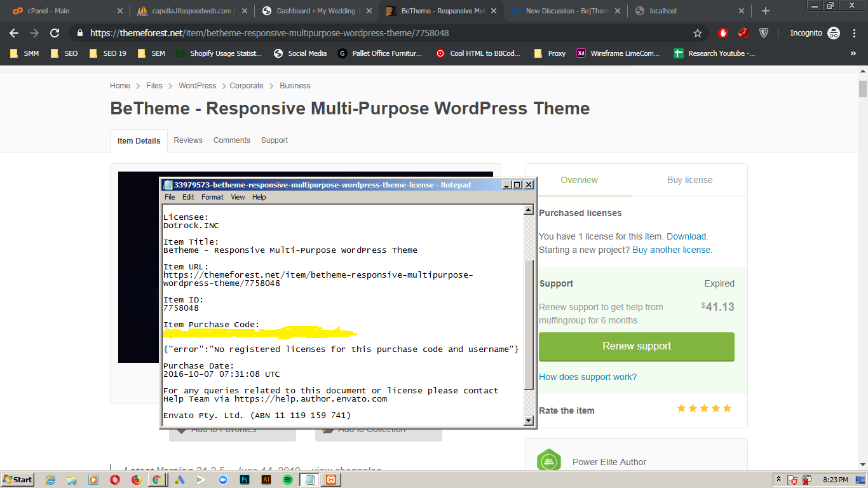Open the SMM bookmark folder
This screenshot has height=488, width=868.
pyautogui.click(x=25, y=53)
